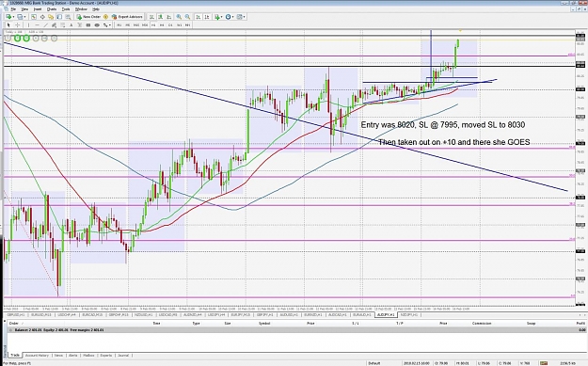Select the Ellipse shape tool

(x=97, y=25)
